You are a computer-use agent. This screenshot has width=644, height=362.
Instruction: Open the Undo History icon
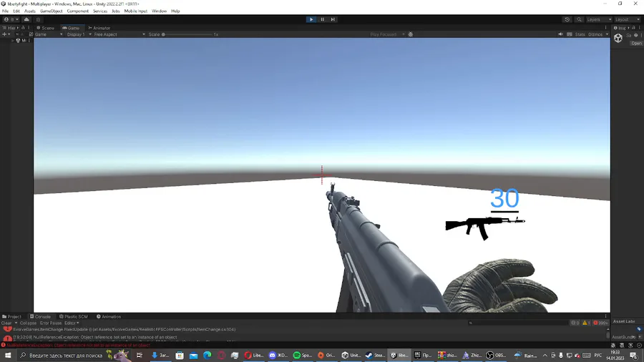567,19
